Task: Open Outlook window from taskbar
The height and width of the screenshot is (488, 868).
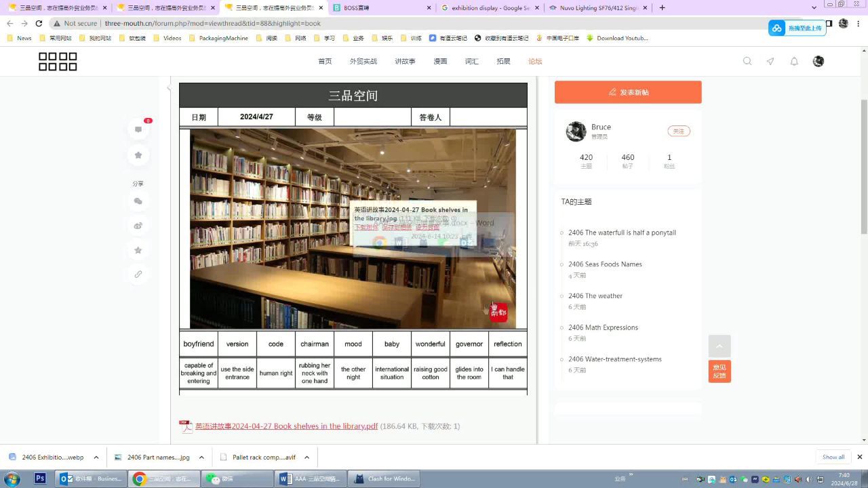Action: coord(92,479)
